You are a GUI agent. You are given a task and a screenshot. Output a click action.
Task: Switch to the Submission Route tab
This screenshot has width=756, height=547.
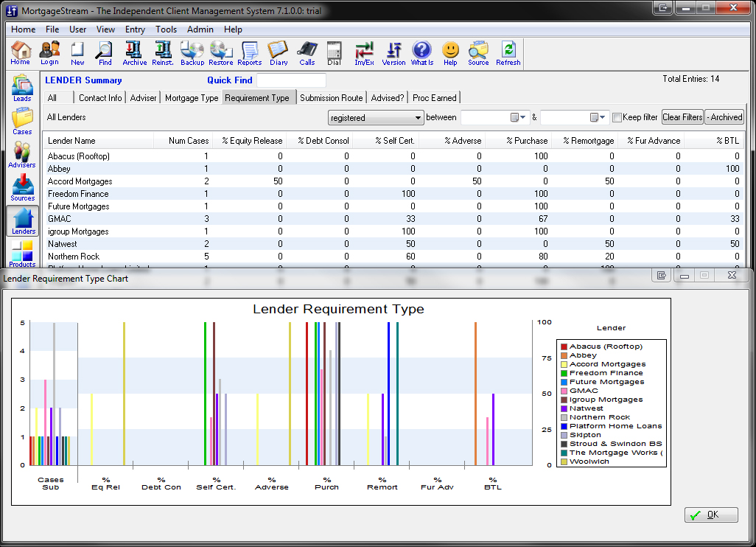332,98
